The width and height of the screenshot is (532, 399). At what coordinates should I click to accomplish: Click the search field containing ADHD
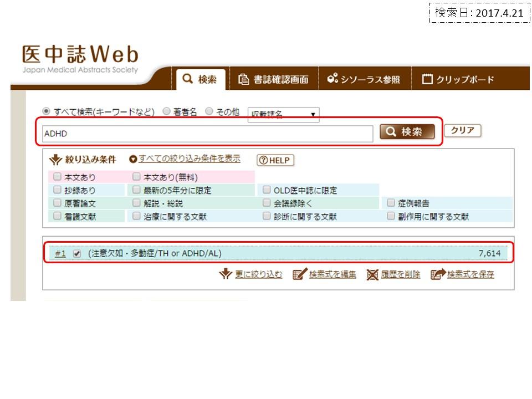[208, 134]
